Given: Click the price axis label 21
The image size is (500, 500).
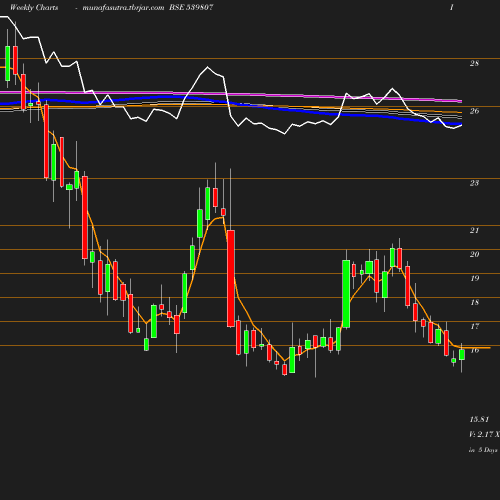Looking at the screenshot, I should tap(474, 230).
